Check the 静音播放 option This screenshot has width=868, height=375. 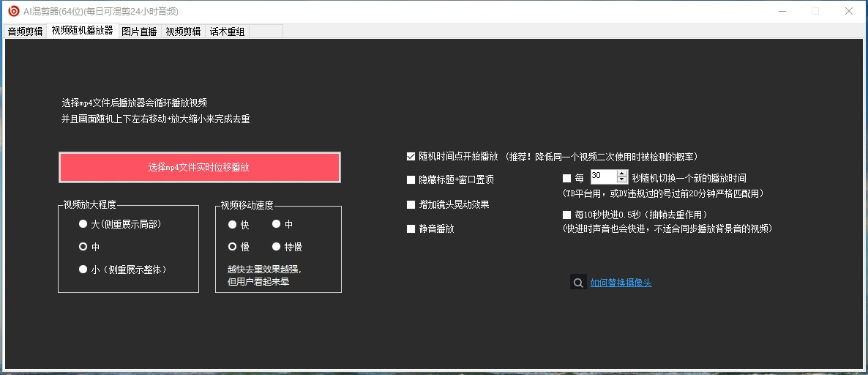(x=411, y=229)
